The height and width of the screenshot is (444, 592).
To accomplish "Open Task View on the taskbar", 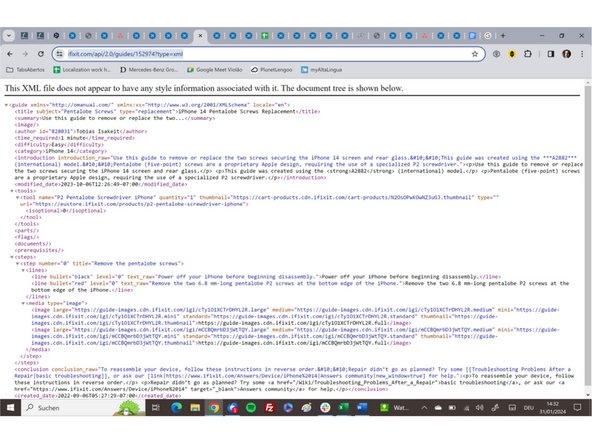I will [156, 408].
